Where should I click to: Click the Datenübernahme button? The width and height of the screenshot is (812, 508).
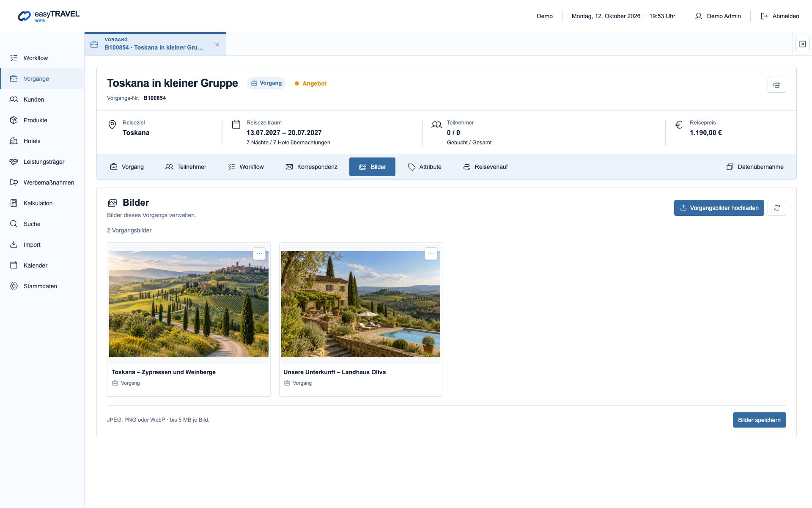coord(755,167)
